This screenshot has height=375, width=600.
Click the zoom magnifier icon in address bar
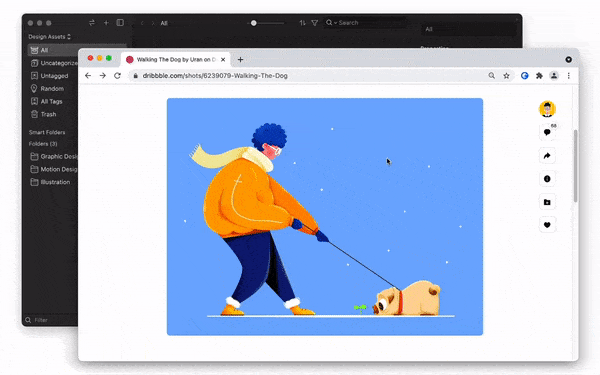[492, 76]
